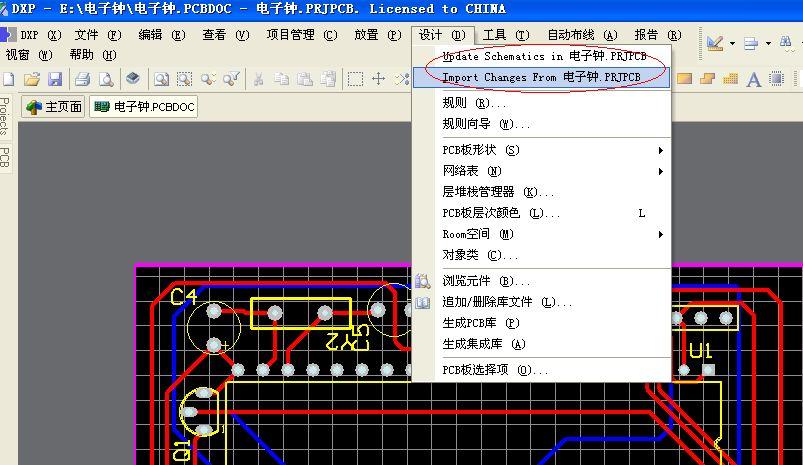Open the 放置 (P) menu
Viewport: 803px width, 465px height.
[378, 35]
